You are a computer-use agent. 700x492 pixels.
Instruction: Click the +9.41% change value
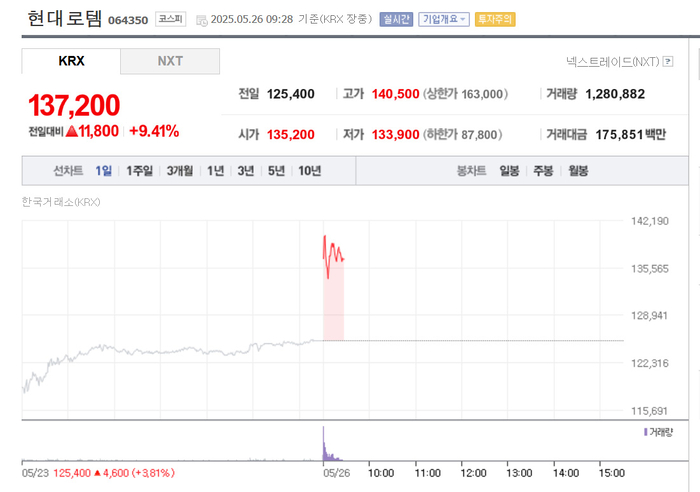pos(154,131)
